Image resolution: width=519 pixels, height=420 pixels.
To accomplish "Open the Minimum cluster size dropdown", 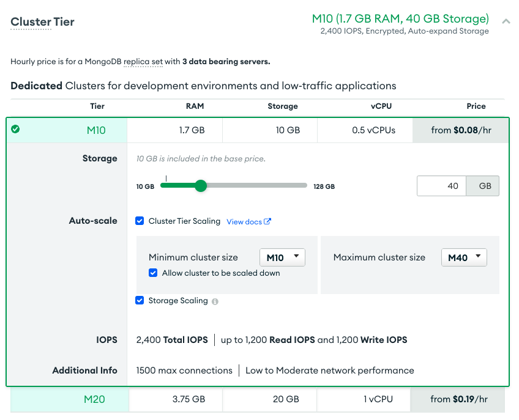I will click(x=282, y=257).
